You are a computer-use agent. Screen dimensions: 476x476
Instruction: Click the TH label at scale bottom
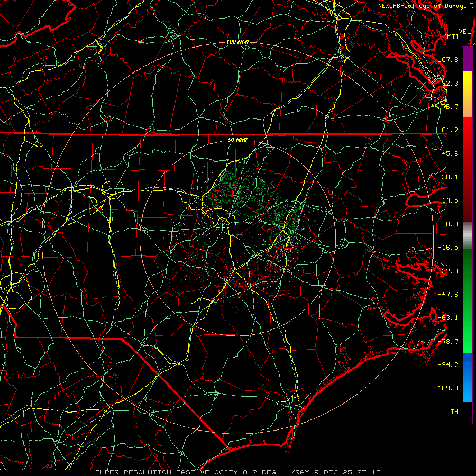coord(454,412)
